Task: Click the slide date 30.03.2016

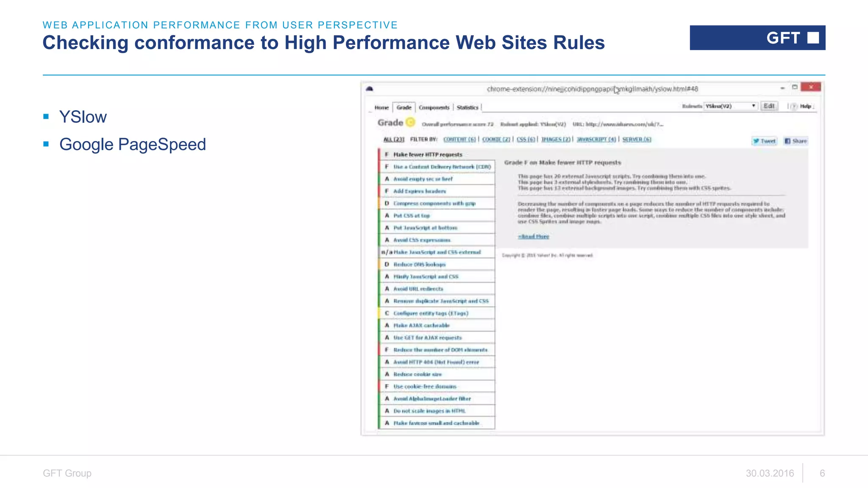Action: (770, 473)
